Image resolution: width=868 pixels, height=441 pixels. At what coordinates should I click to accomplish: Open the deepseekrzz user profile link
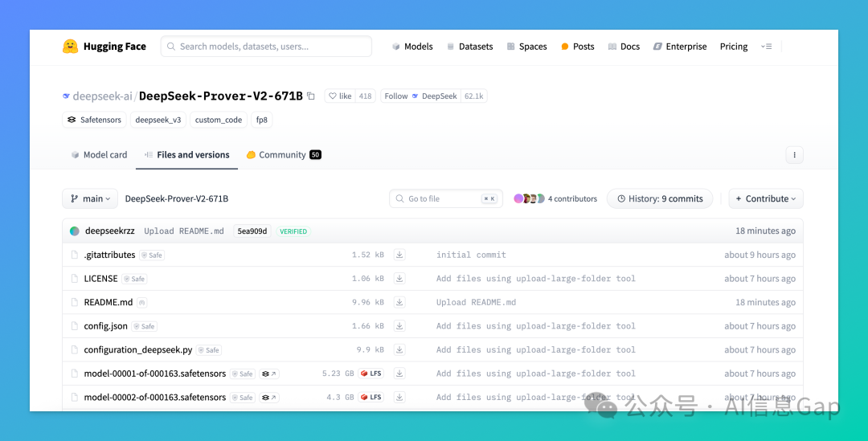[109, 231]
